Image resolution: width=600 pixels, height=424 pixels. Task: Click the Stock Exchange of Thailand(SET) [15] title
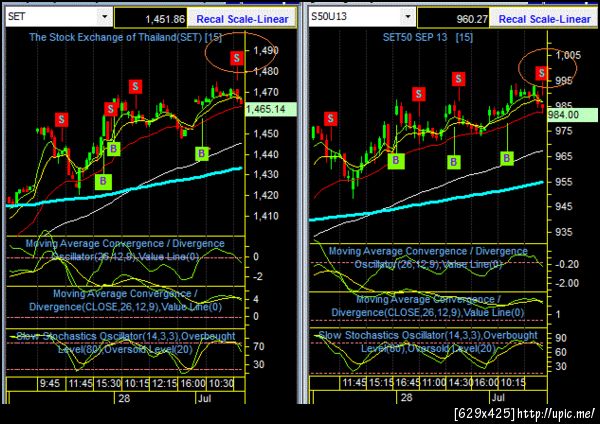[125, 38]
